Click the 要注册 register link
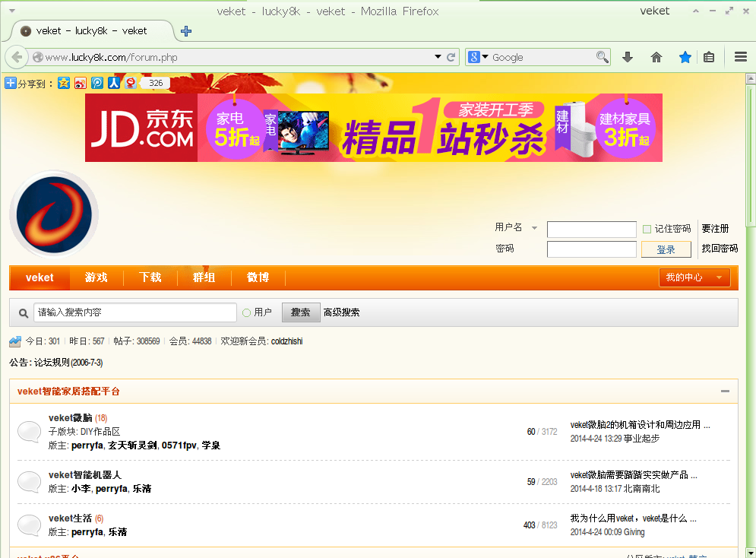Viewport: 756px width, 558px height. [715, 229]
